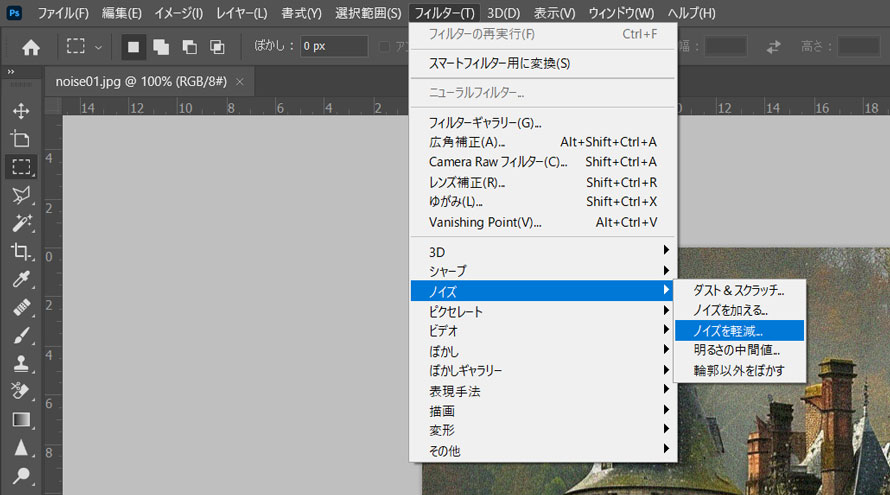Open the 表示(V) menu

tap(554, 12)
